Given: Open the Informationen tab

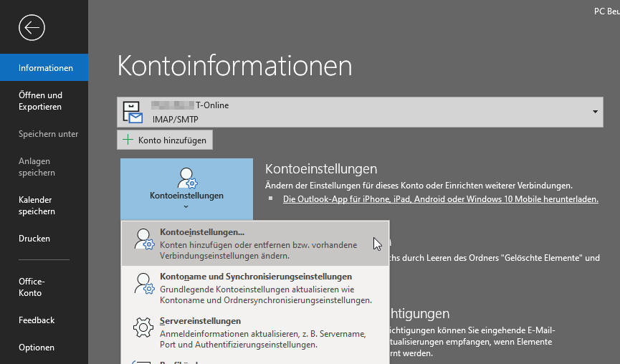Looking at the screenshot, I should [x=44, y=67].
